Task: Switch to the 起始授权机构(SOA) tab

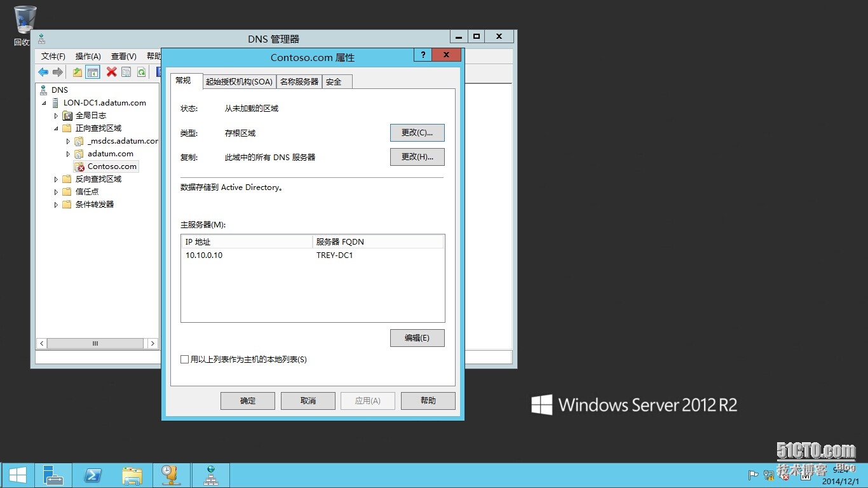Action: [239, 82]
